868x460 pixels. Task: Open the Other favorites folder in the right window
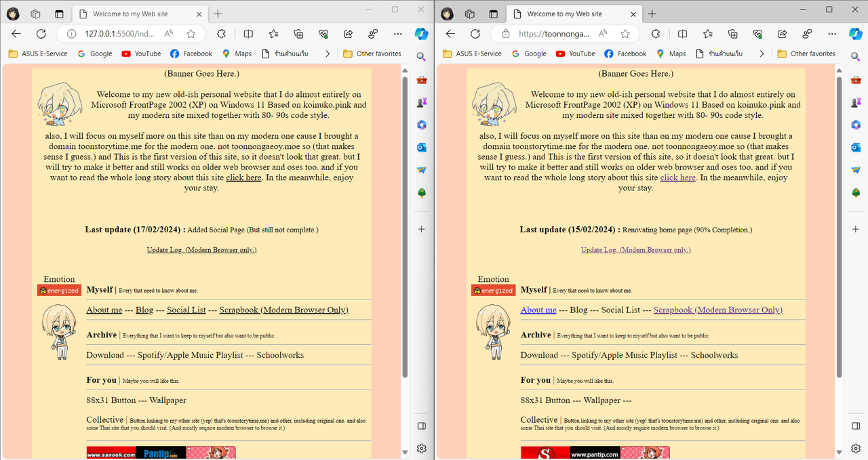(806, 54)
